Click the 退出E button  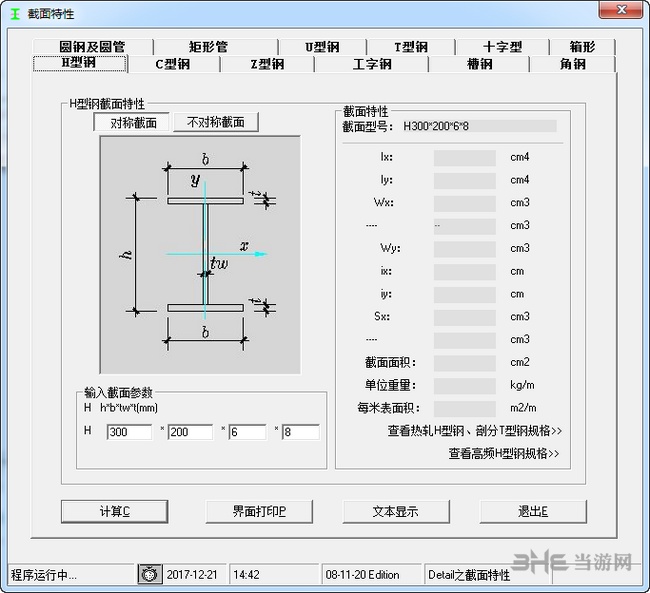point(533,511)
